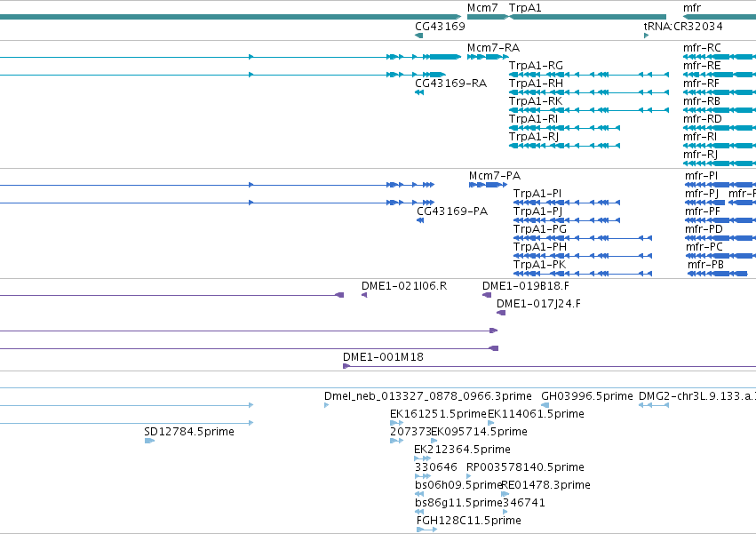The width and height of the screenshot is (756, 534).
Task: Select the TrpA1 gene label
Action: pos(525,8)
